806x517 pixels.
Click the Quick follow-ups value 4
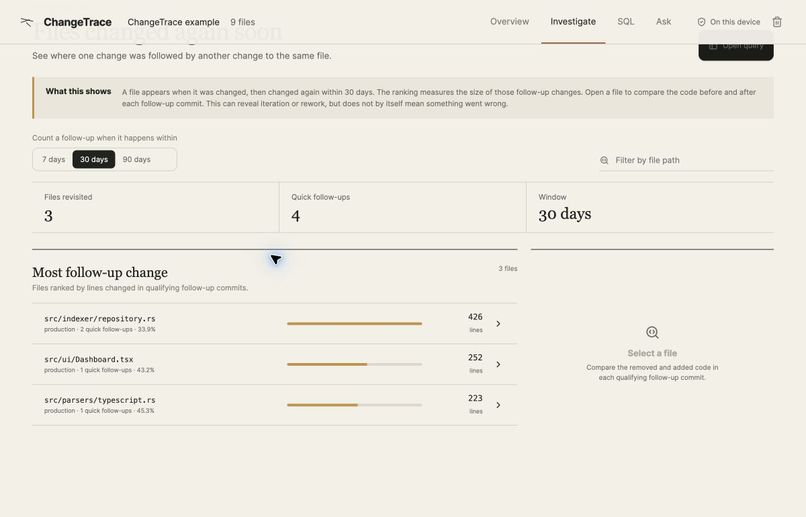[x=296, y=216]
